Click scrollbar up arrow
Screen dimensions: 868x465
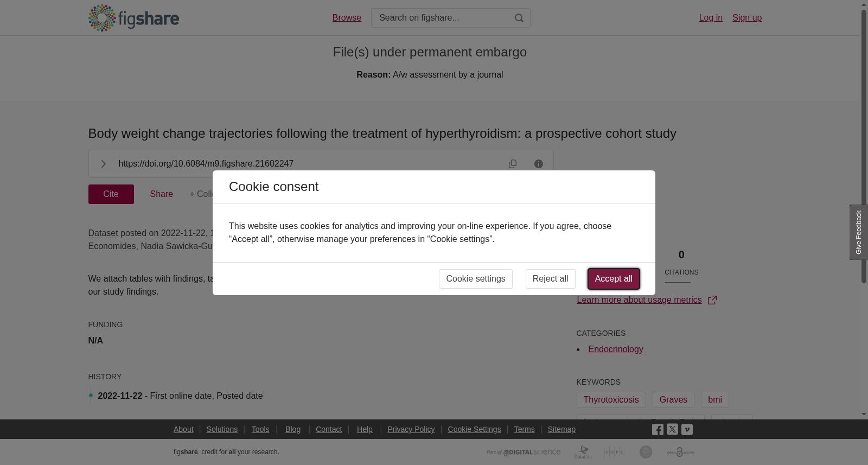[864, 4]
